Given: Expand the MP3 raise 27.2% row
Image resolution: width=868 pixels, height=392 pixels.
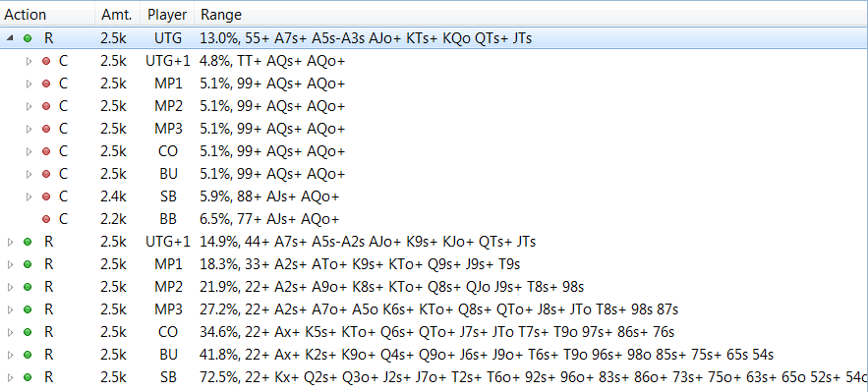Looking at the screenshot, I should [10, 310].
